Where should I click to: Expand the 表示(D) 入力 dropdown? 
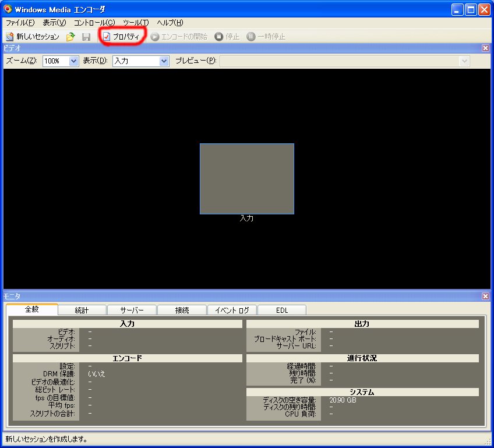pos(164,61)
